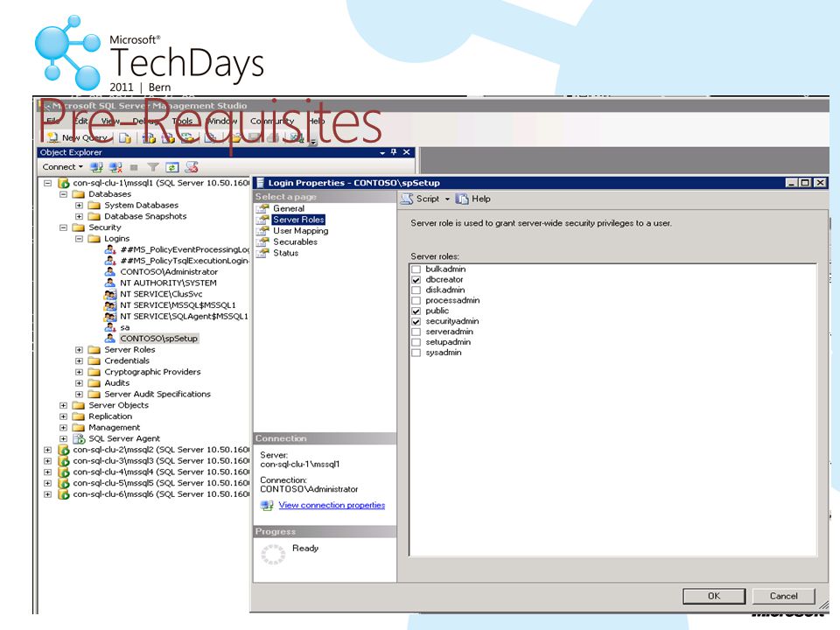Open the Connect dropdown in Object Explorer
Image resolution: width=840 pixels, height=630 pixels.
click(63, 167)
